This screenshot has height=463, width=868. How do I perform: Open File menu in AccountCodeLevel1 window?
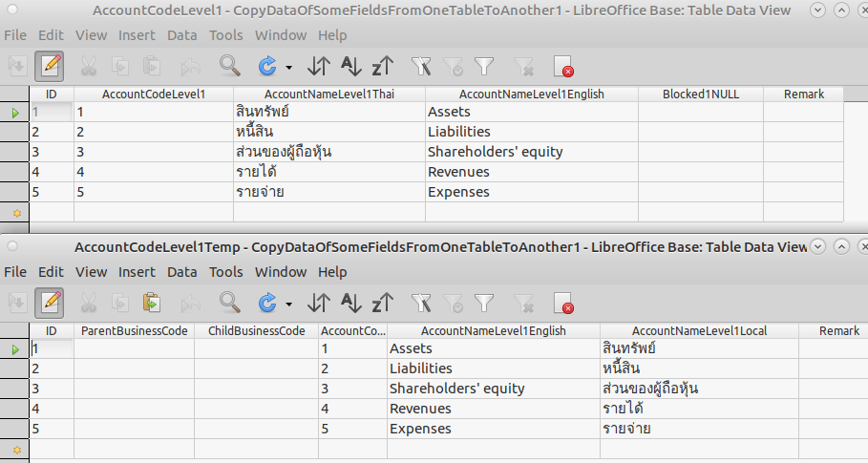click(x=15, y=35)
